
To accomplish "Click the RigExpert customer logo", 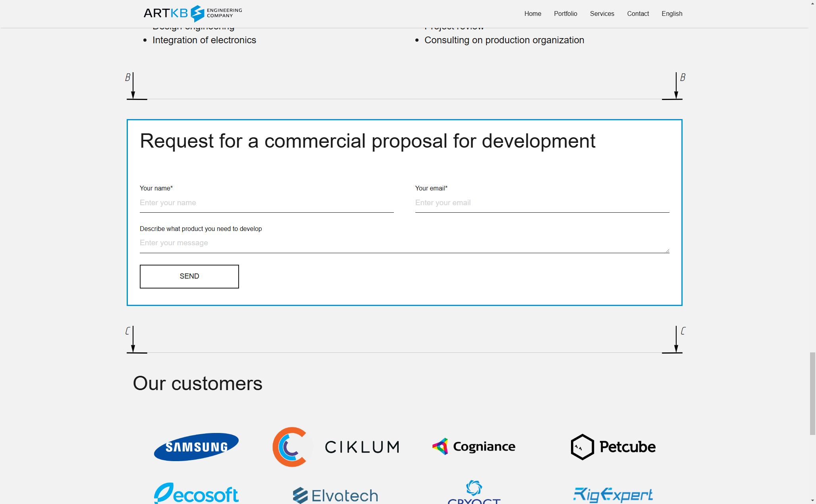I will tap(612, 495).
